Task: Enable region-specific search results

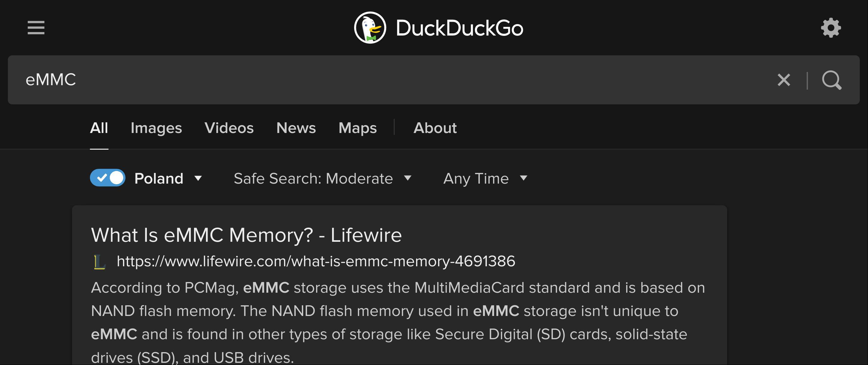Action: [x=107, y=178]
